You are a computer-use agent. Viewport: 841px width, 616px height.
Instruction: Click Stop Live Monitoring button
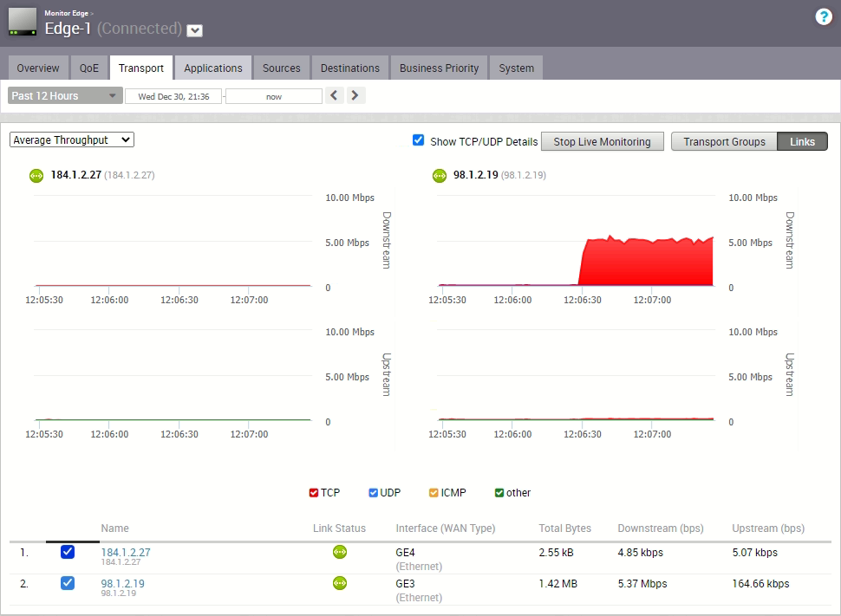click(602, 141)
